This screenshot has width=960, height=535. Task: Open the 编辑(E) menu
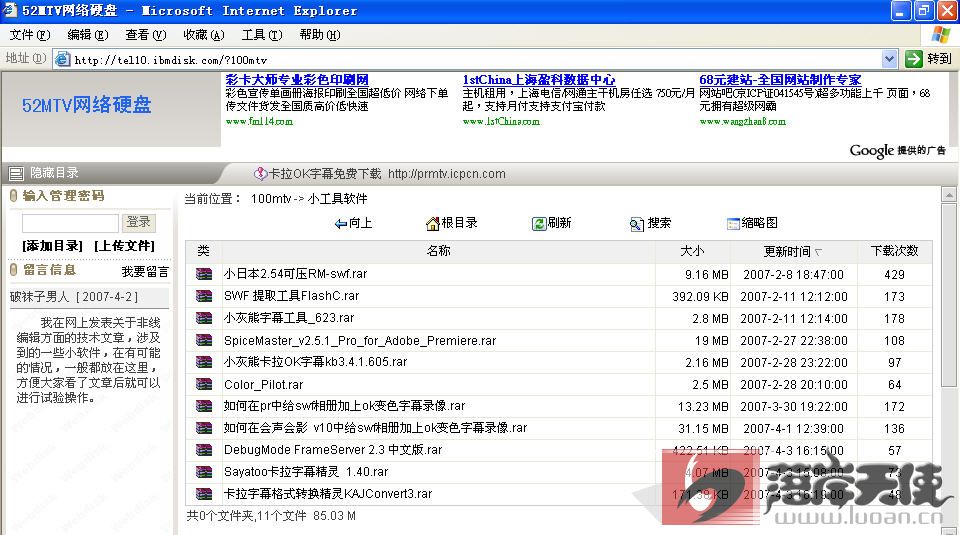click(88, 35)
